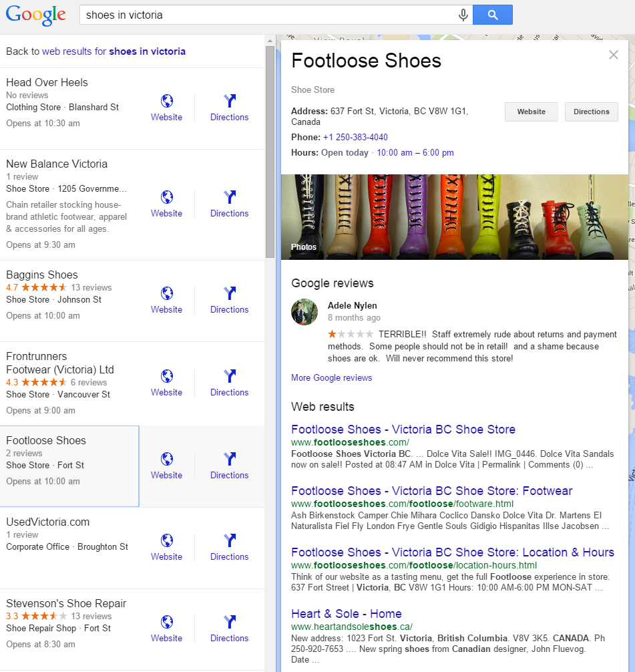This screenshot has height=672, width=635.
Task: Expand Footloose Shoes opening hours
Action: pyautogui.click(x=415, y=152)
